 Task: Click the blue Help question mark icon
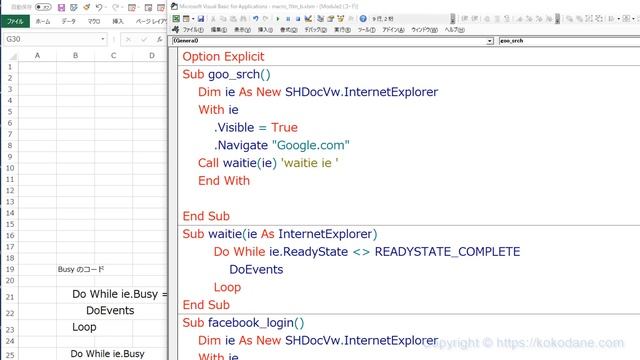point(363,19)
